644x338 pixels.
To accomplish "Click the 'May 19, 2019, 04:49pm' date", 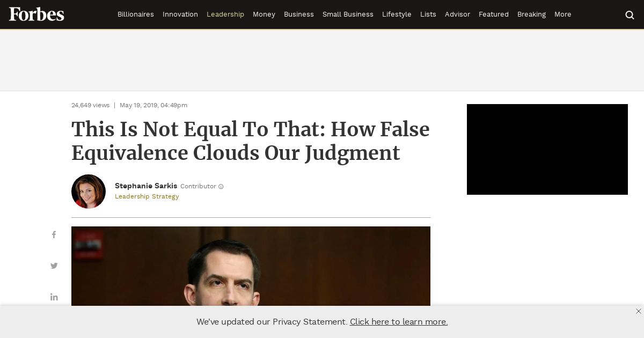I will click(153, 105).
